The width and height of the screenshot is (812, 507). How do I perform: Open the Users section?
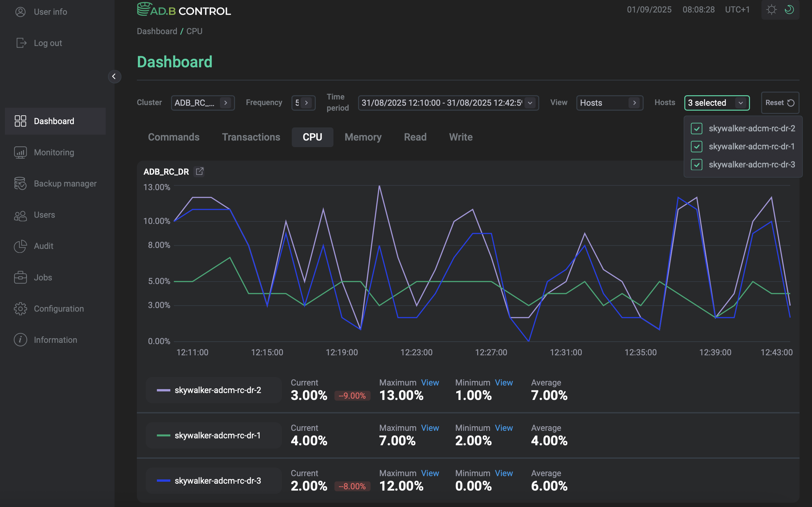(x=44, y=215)
